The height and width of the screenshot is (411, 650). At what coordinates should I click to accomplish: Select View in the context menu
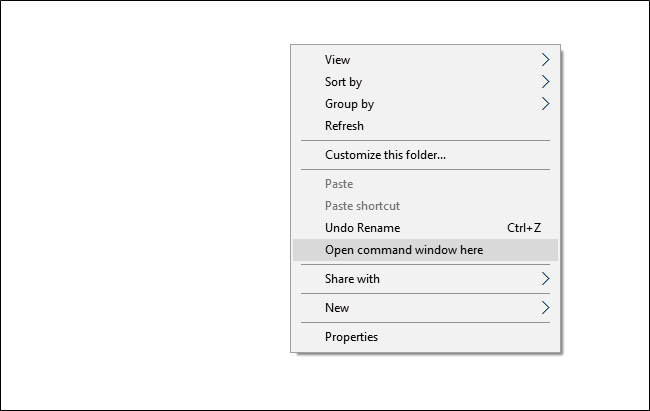[x=425, y=60]
